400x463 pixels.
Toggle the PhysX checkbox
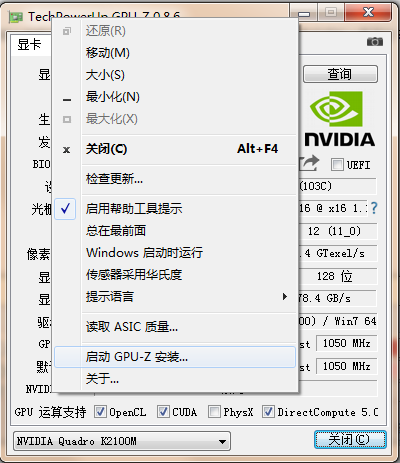coord(214,412)
